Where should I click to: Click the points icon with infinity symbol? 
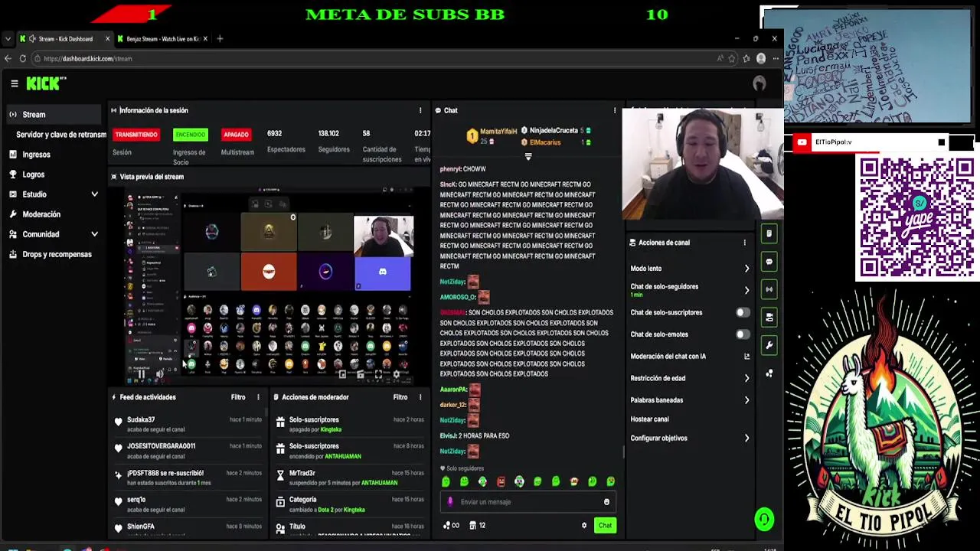point(451,525)
